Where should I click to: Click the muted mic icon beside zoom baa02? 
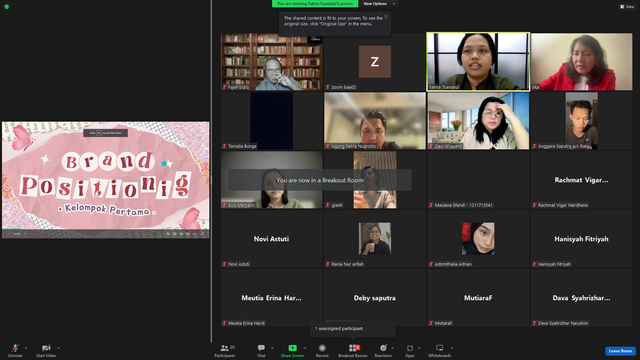327,87
